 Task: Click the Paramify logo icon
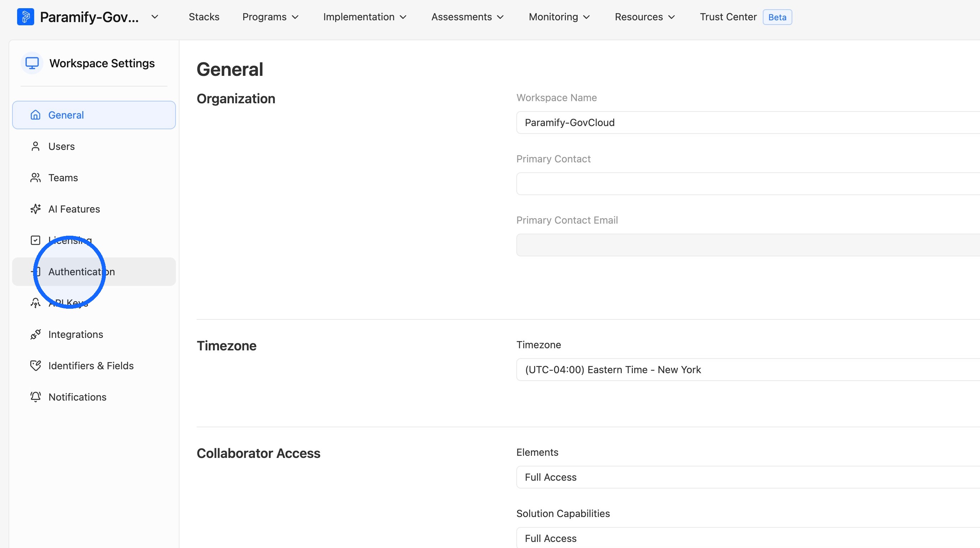click(26, 17)
